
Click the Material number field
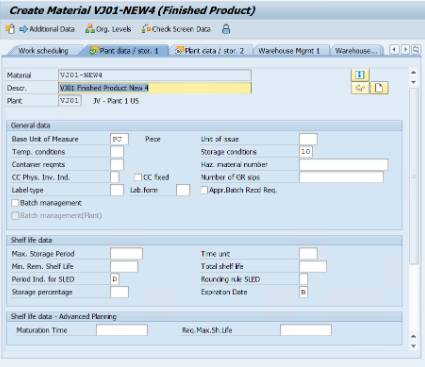[155, 75]
